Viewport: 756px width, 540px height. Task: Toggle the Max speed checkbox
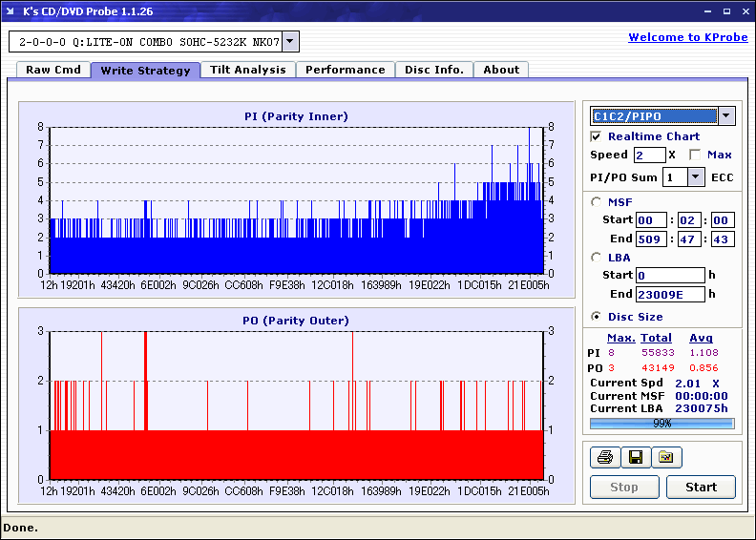pyautogui.click(x=695, y=155)
